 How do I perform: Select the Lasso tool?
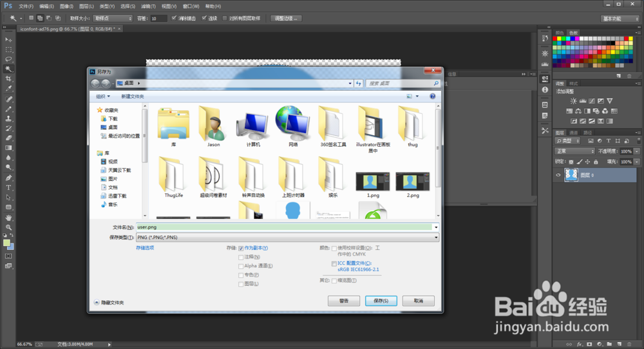click(8, 59)
